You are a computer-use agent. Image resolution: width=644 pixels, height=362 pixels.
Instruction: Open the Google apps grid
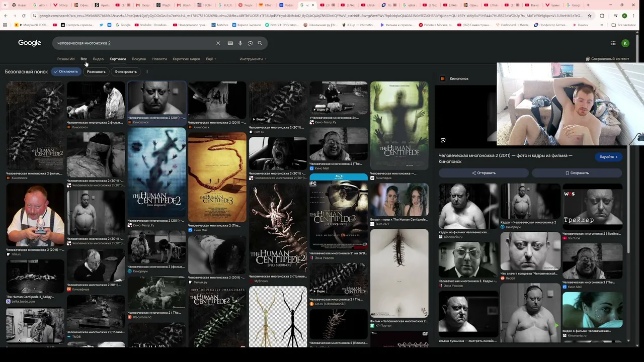pos(613,43)
